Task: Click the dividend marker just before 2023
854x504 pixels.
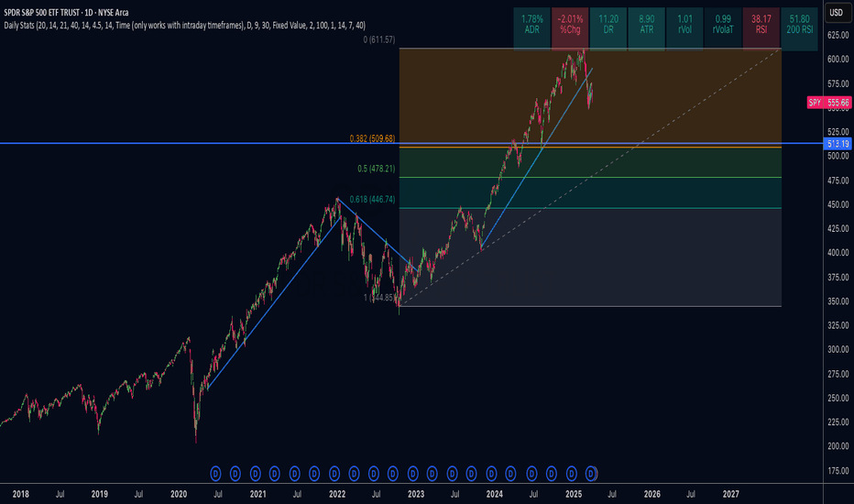Action: point(413,474)
